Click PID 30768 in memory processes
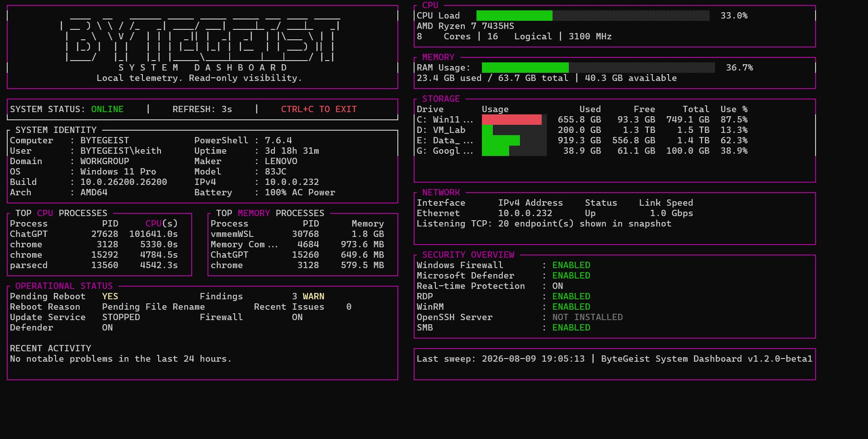 click(x=306, y=234)
